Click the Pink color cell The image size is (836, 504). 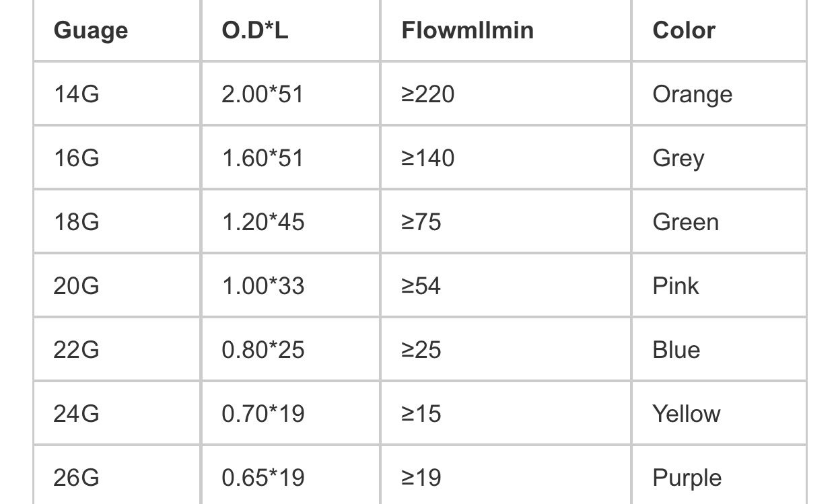pyautogui.click(x=676, y=286)
